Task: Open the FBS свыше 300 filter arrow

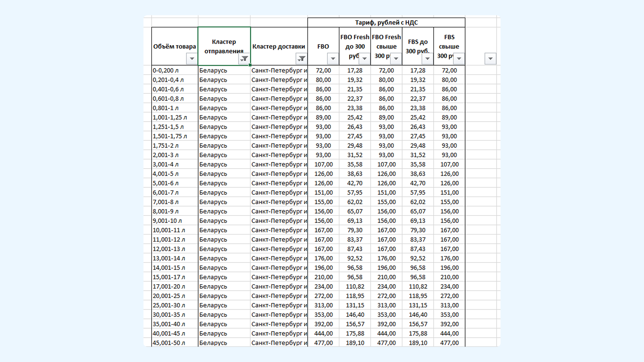Action: pyautogui.click(x=459, y=59)
